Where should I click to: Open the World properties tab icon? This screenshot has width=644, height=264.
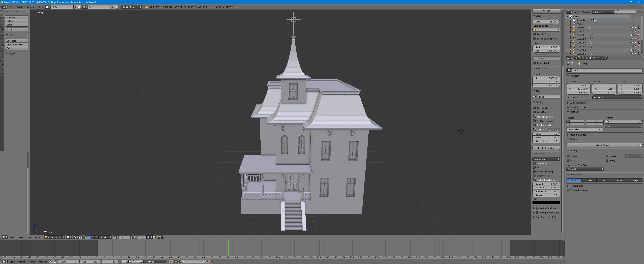pos(587,58)
